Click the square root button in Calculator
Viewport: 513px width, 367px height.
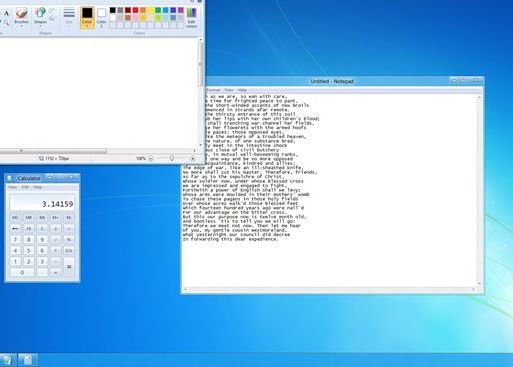coord(69,229)
